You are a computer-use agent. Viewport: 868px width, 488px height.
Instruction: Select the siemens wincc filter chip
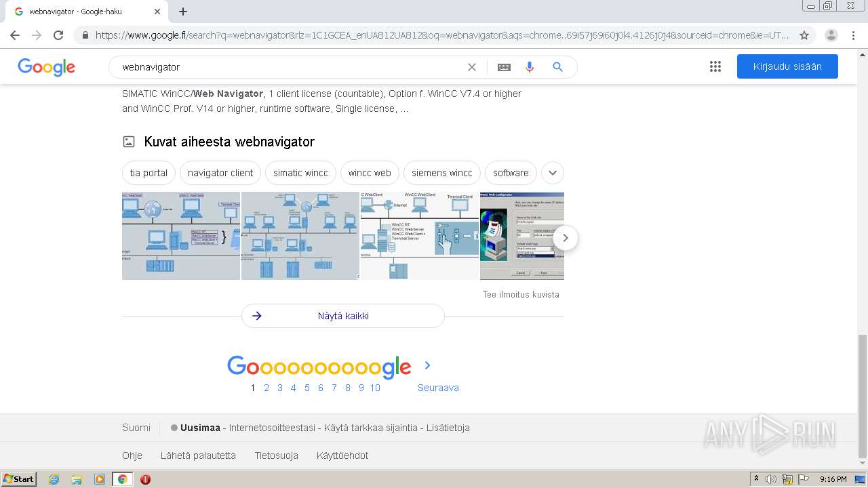coord(442,173)
